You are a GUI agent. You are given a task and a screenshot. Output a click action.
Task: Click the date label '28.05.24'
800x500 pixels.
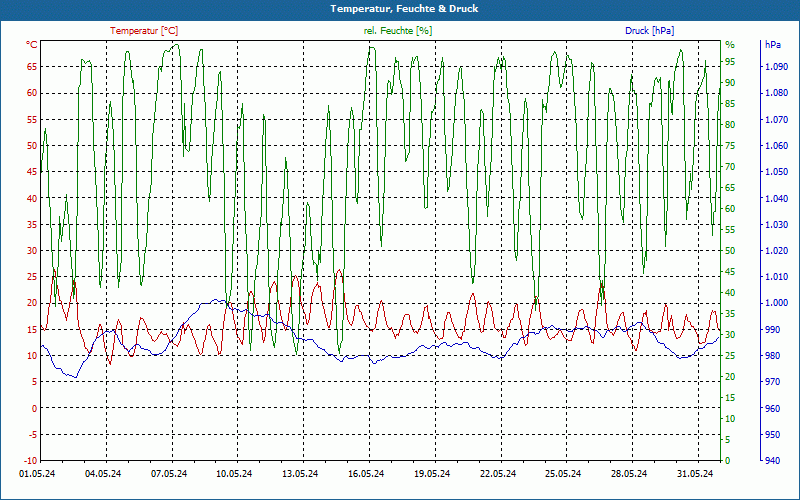point(629,474)
